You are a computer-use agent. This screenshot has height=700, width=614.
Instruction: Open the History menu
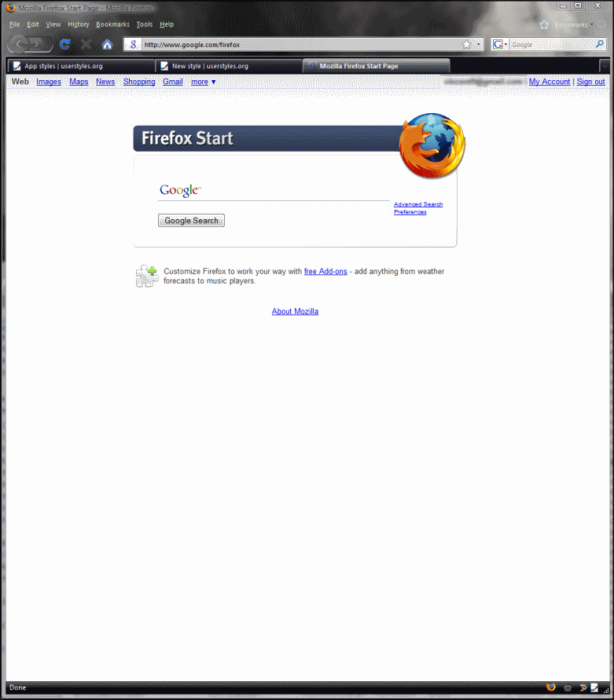coord(78,24)
